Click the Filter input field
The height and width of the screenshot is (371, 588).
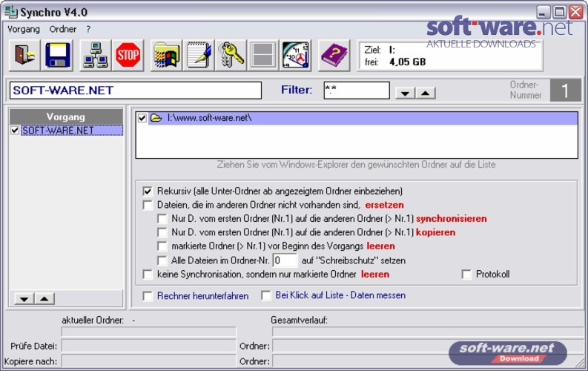[357, 91]
